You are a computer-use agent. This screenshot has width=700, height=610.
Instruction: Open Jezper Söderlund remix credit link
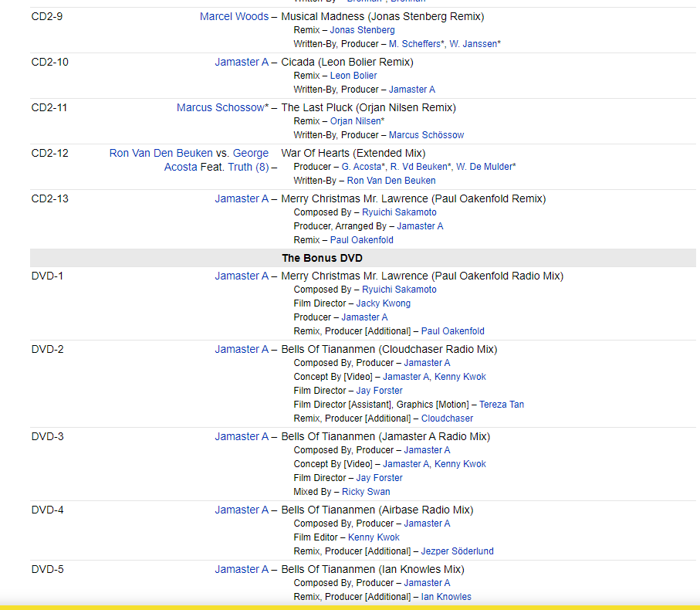pos(457,551)
